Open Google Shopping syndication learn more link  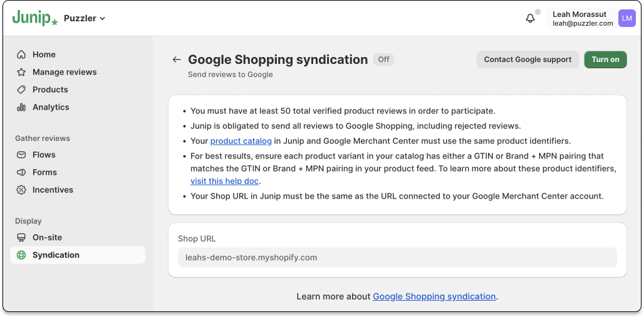(x=434, y=296)
